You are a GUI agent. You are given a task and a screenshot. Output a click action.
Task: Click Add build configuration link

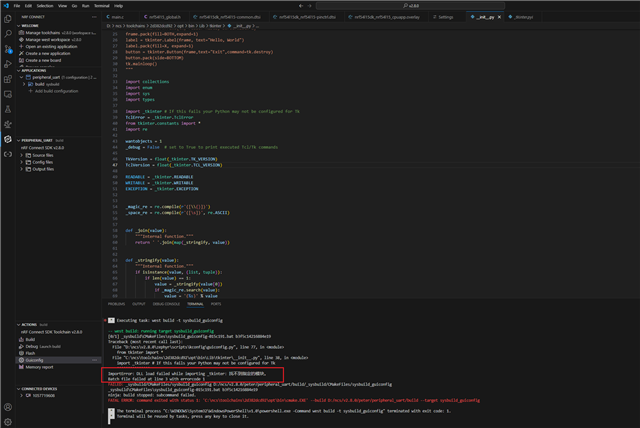click(x=56, y=91)
